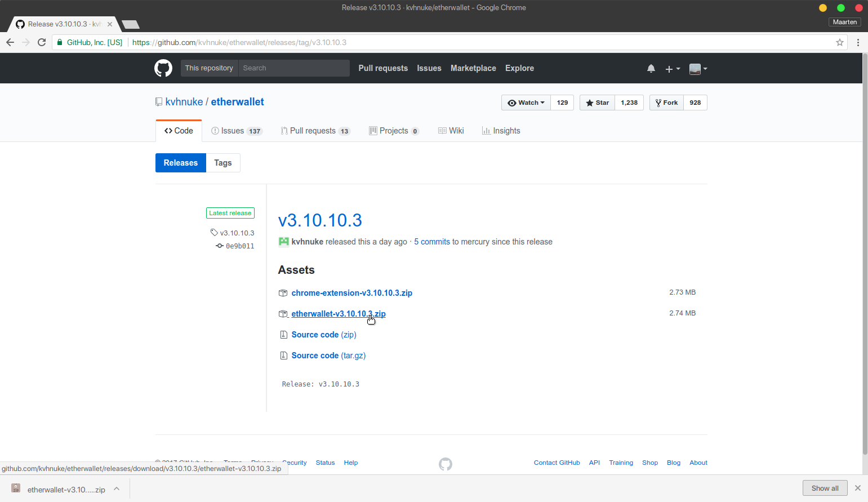
Task: Click the kvhnuke avatar next to release author
Action: pos(283,242)
